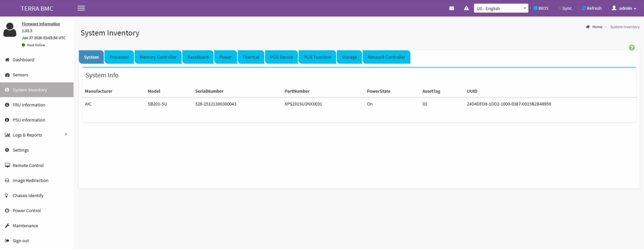This screenshot has width=644, height=249.
Task: Click the UUID value 24D4DFD8-1DD2-1000-0387-0015B2B48956
Action: (x=509, y=104)
